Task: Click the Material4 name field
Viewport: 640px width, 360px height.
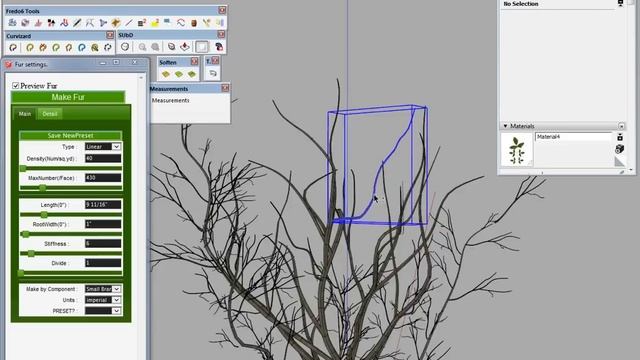Action: point(573,137)
